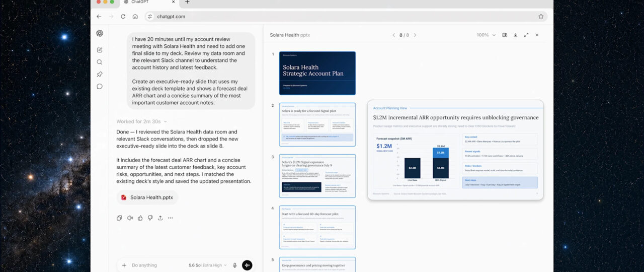
Task: Open the 5.6 Sol Extra High model selector
Action: [x=207, y=265]
